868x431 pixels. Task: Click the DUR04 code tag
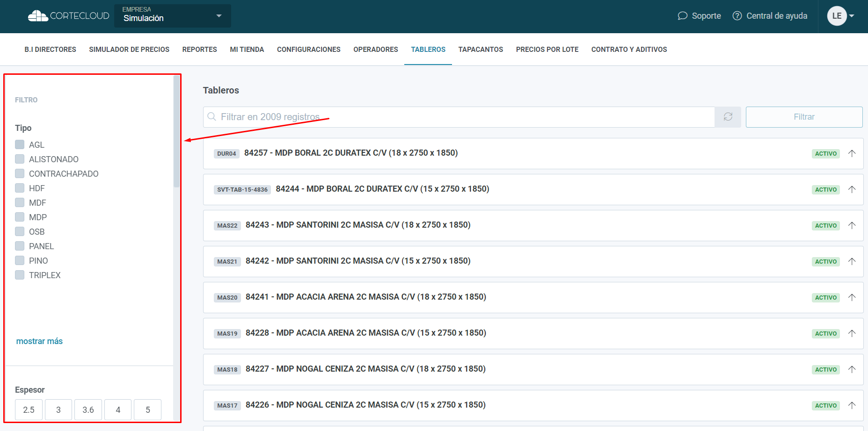[226, 153]
